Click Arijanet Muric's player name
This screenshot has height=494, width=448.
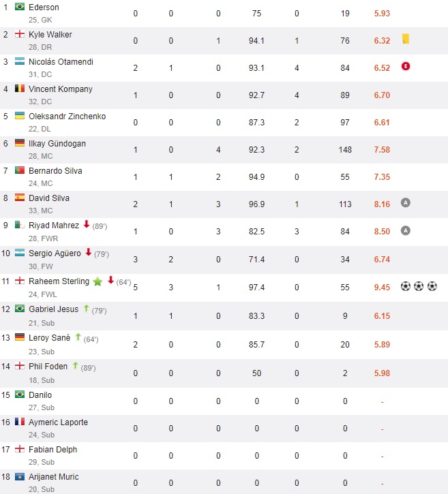click(53, 477)
